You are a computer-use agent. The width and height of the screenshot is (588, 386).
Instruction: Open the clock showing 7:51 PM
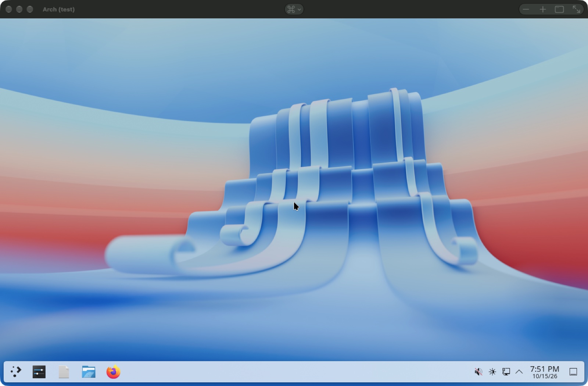(545, 372)
